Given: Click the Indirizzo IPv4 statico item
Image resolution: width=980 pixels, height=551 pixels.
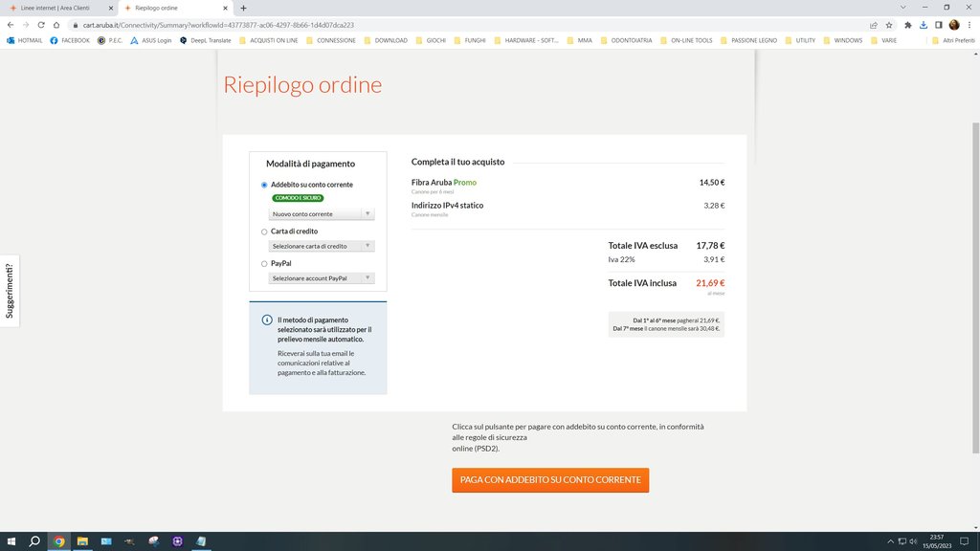Looking at the screenshot, I should pos(448,205).
